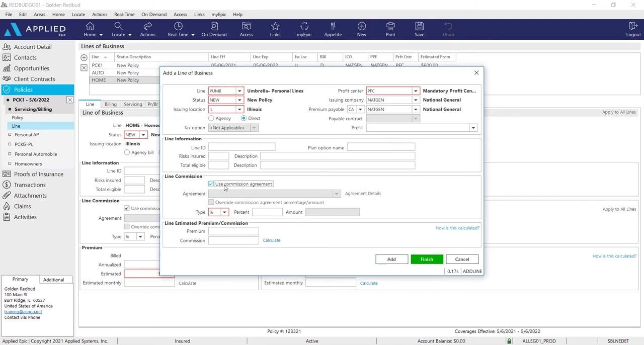
Task: Click the Cancel button in dialog
Action: click(x=462, y=260)
